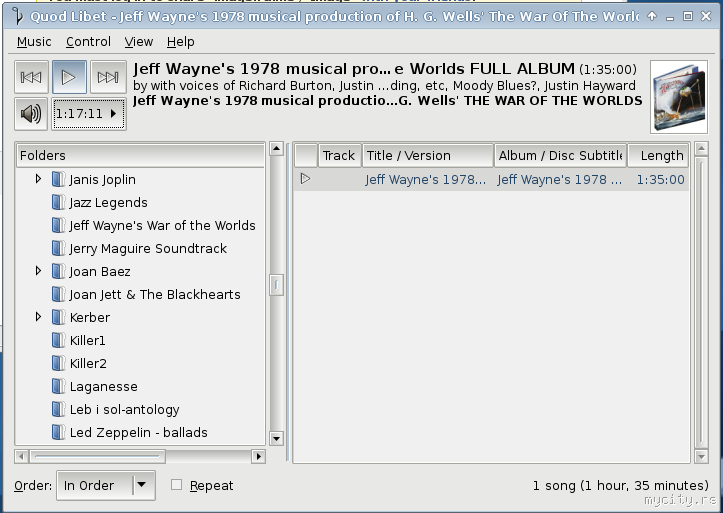723x513 pixels.
Task: Click the Joan Baez folder icon
Action: [x=58, y=271]
